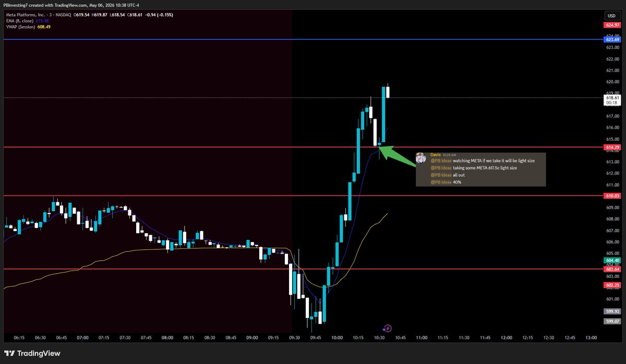Click the 607.00 price axis tick
Screen dimensions: 626x364
point(612,230)
